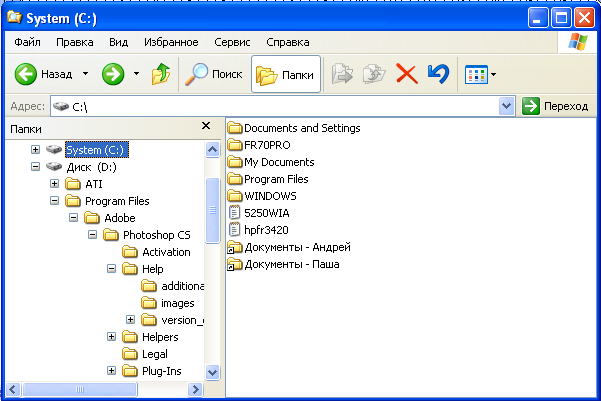Select the Photoshop CS folder
The height and width of the screenshot is (401, 601).
tap(157, 235)
